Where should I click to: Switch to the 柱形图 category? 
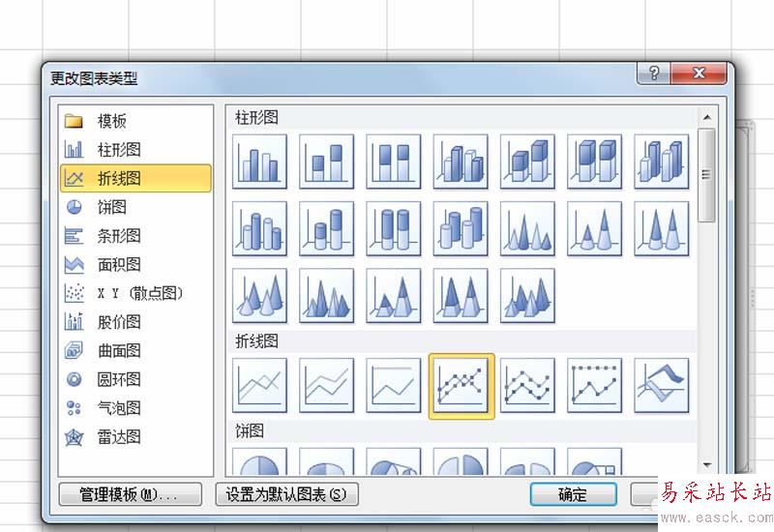[135, 150]
